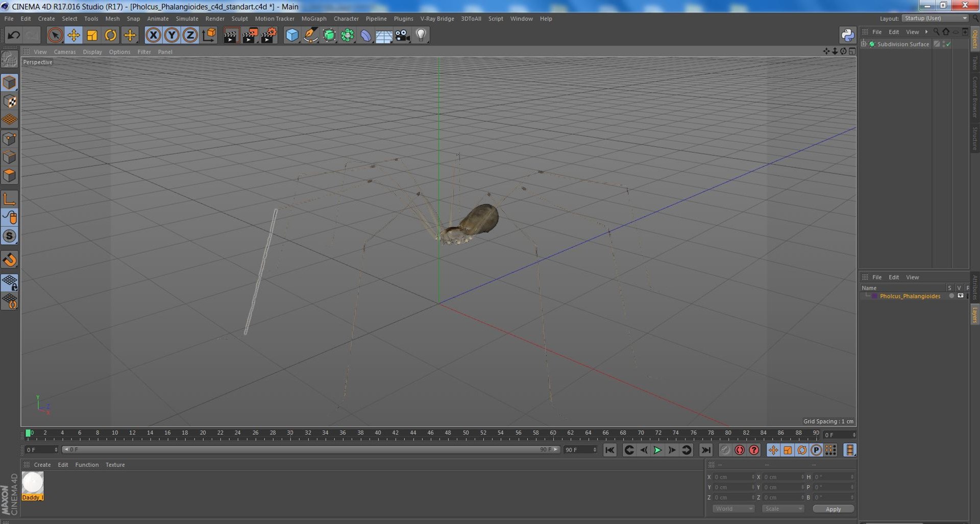Expand the Subdivision Surface object tree
The image size is (980, 524).
click(x=864, y=44)
